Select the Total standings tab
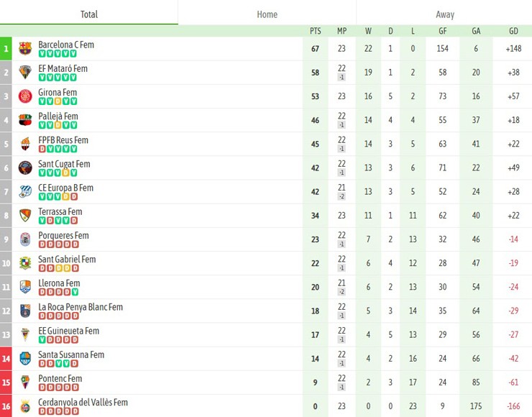The width and height of the screenshot is (532, 417). click(x=89, y=14)
